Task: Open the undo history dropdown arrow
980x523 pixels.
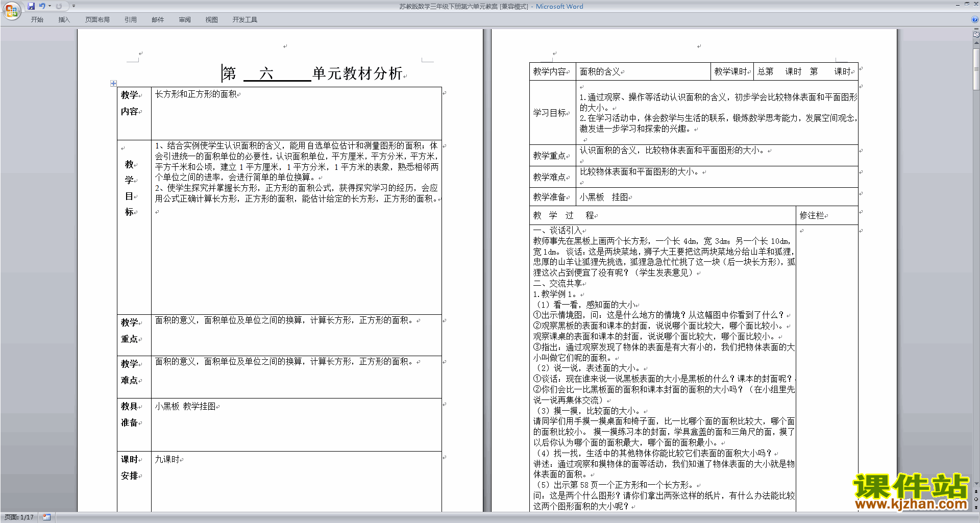Action: [x=50, y=6]
